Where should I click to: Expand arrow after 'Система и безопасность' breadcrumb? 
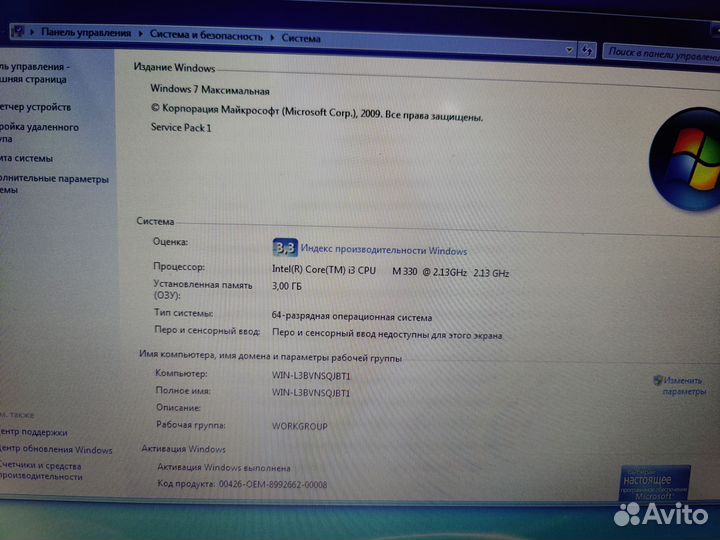[272, 37]
